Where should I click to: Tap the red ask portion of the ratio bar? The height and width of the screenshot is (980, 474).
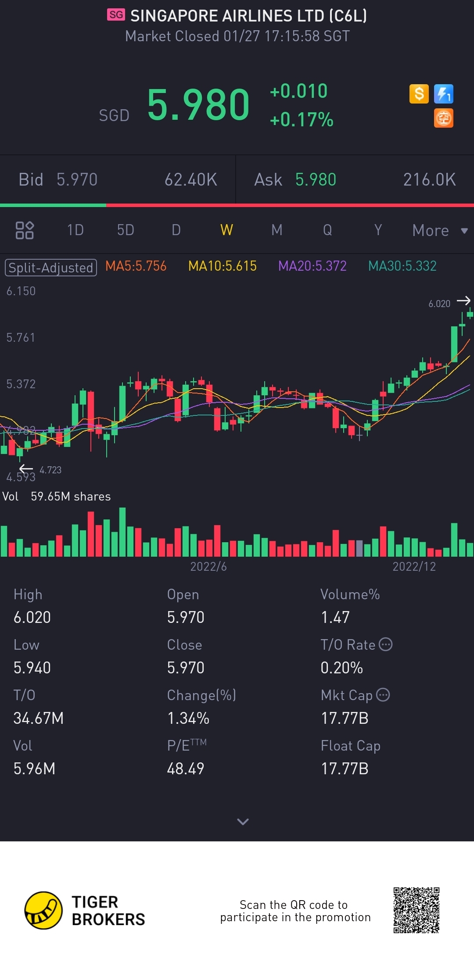coord(290,205)
